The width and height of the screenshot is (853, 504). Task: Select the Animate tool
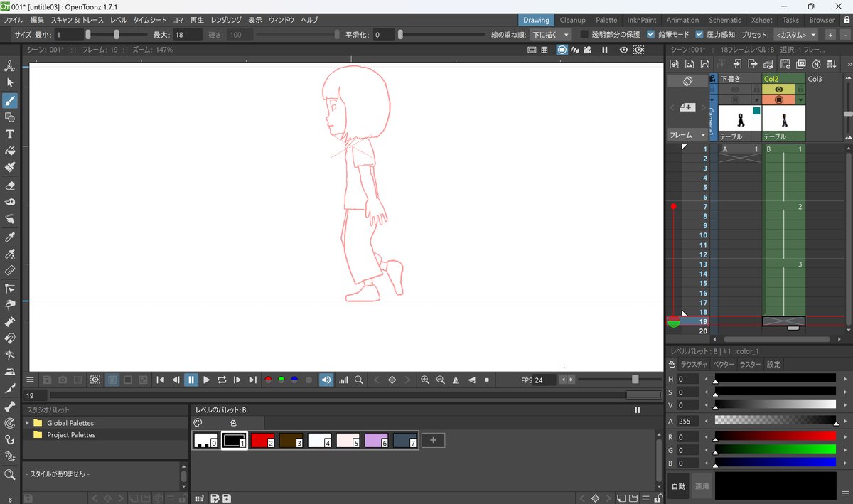(10, 66)
